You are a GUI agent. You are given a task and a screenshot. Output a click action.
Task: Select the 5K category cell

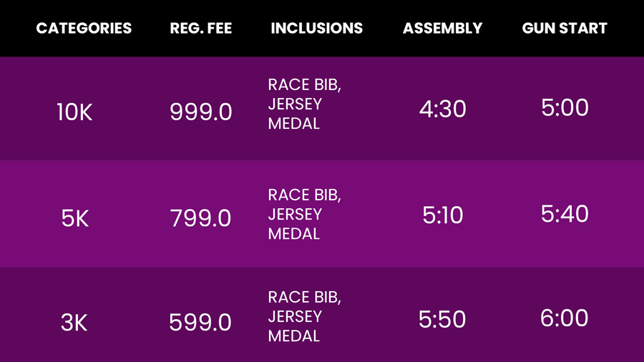(74, 218)
